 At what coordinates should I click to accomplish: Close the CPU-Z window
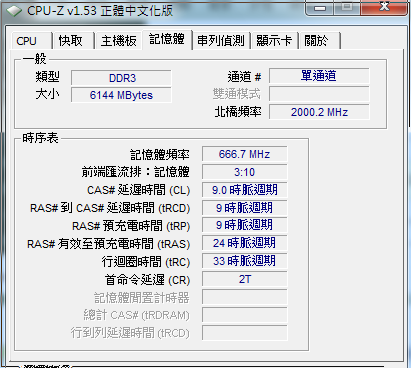pos(384,7)
